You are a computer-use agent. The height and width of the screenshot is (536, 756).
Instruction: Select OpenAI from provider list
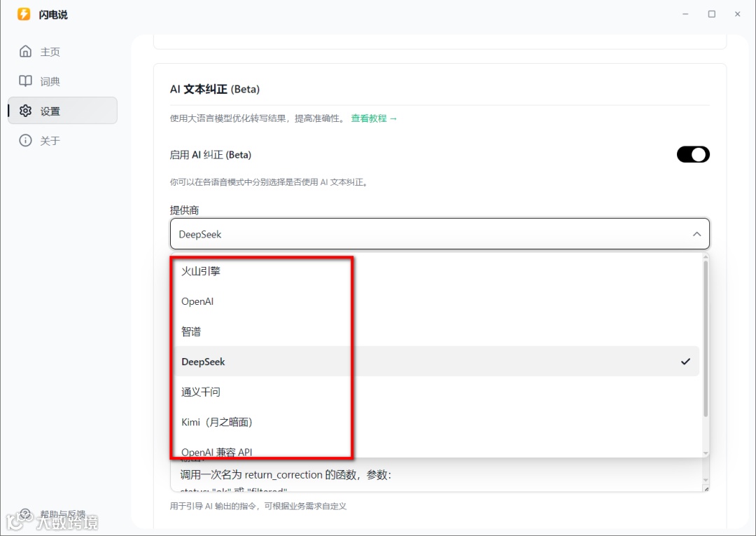pos(437,301)
